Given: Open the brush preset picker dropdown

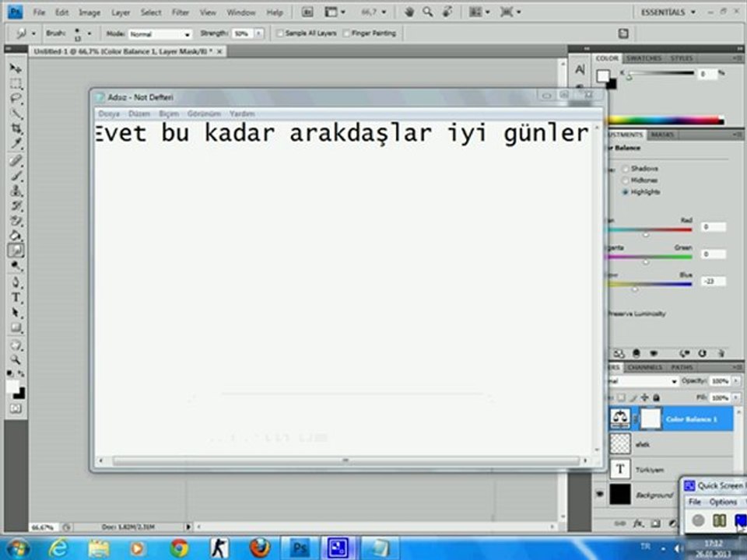Looking at the screenshot, I should pos(89,33).
